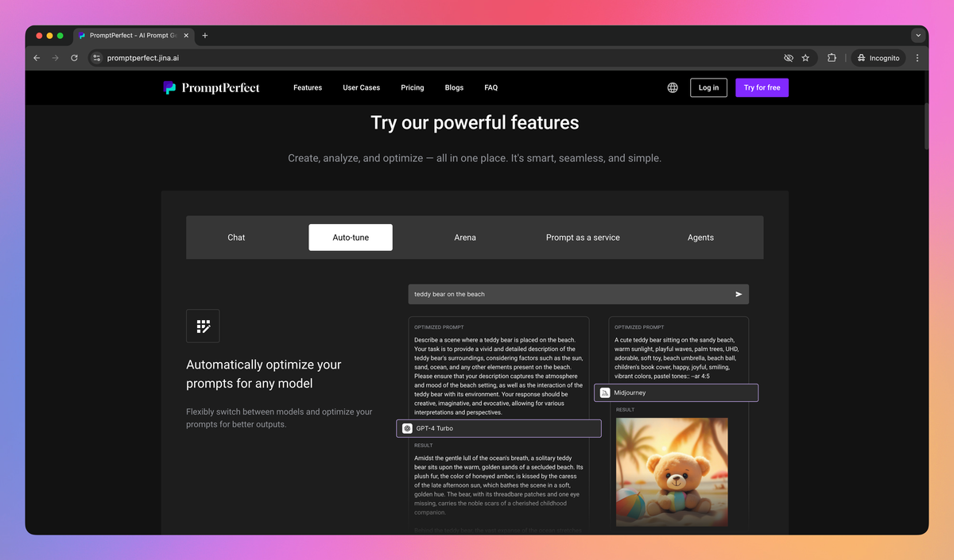View site information in address bar

97,58
